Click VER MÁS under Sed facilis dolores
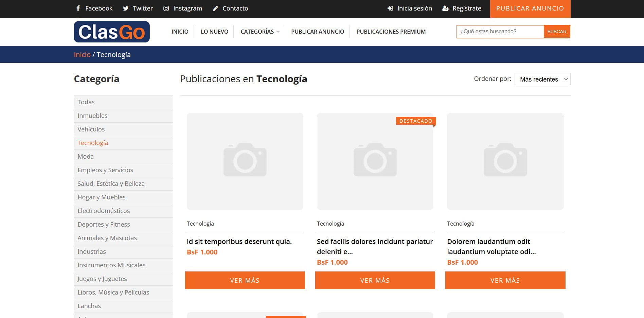 click(x=375, y=280)
